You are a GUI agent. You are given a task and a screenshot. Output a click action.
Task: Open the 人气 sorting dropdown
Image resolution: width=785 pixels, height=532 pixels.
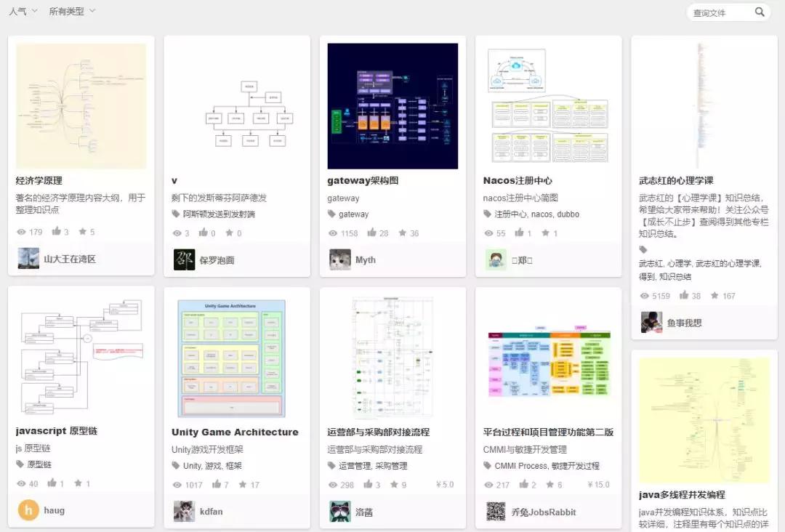pos(21,11)
